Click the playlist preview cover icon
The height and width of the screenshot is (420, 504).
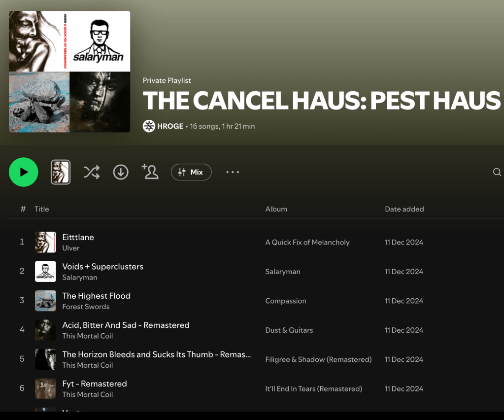click(61, 172)
